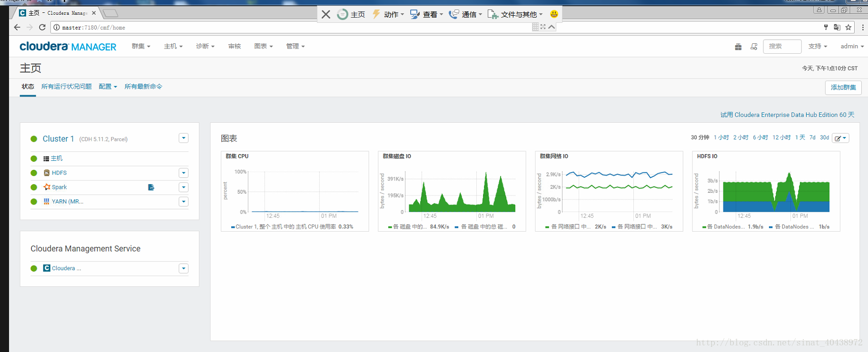Click Cluster 1 green health status dot

[x=34, y=139]
